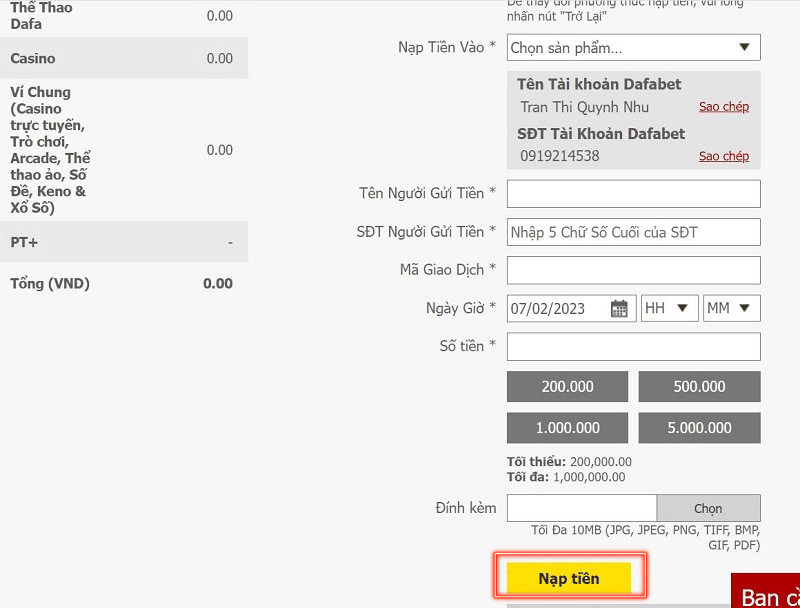Open the calendar date picker icon
The width and height of the screenshot is (800, 608).
[619, 309]
